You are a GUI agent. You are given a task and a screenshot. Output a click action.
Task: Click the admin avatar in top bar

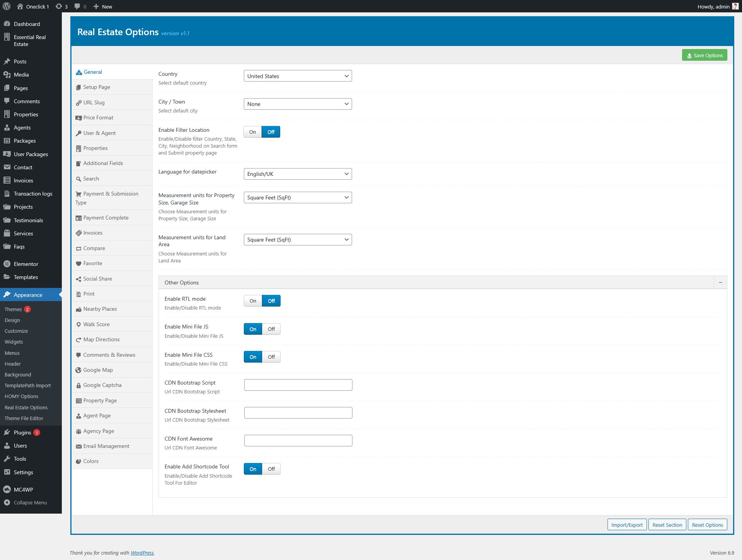[x=735, y=6]
